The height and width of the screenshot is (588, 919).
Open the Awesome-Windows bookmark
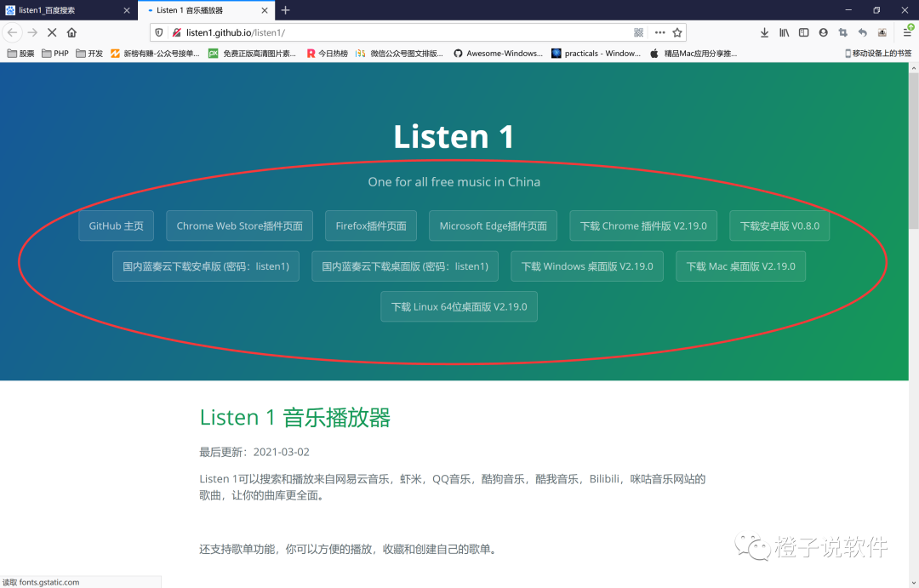pyautogui.click(x=498, y=54)
